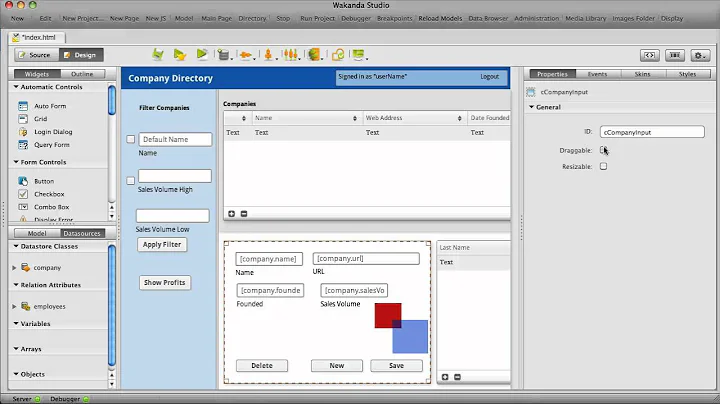Click the Widgets panel scrollbar thumb
The width and height of the screenshot is (720, 404).
(x=112, y=100)
